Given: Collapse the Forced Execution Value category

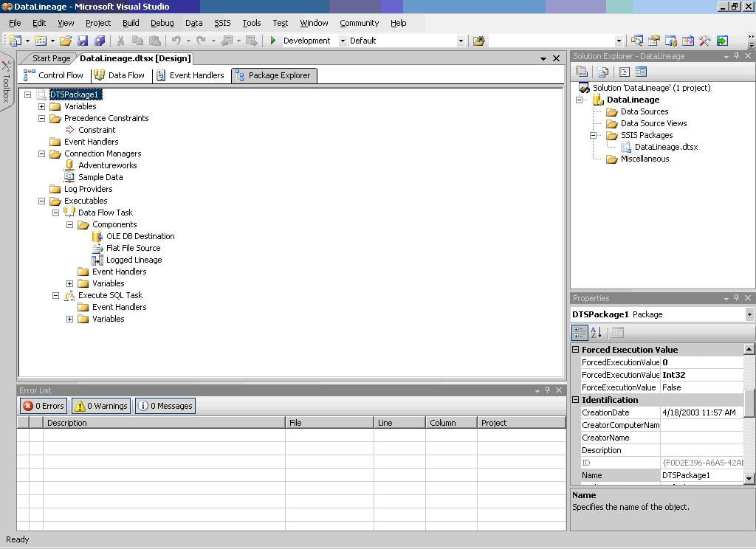Looking at the screenshot, I should (576, 350).
